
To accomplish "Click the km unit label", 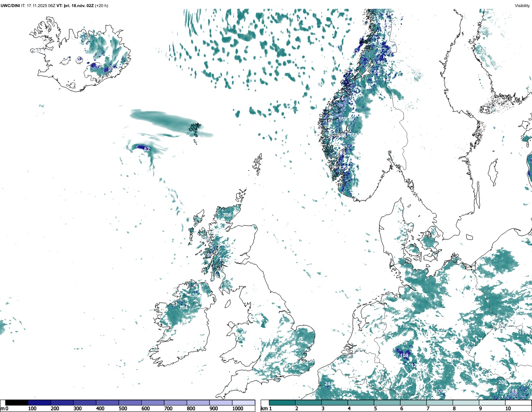I will (264, 409).
